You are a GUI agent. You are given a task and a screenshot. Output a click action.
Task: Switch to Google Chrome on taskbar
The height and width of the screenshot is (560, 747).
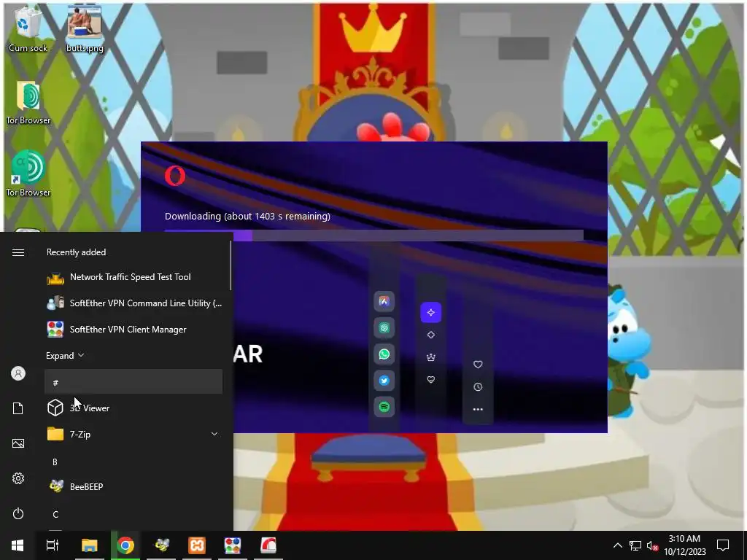[x=125, y=545]
